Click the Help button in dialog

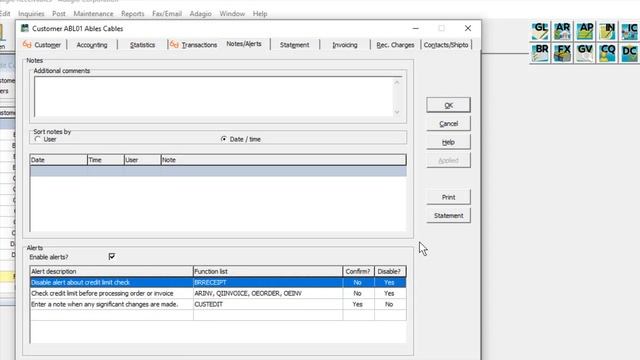pyautogui.click(x=448, y=142)
